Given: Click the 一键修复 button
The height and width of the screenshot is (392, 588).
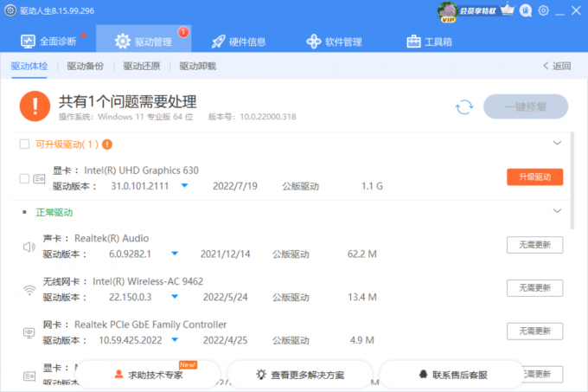Looking at the screenshot, I should tap(526, 107).
